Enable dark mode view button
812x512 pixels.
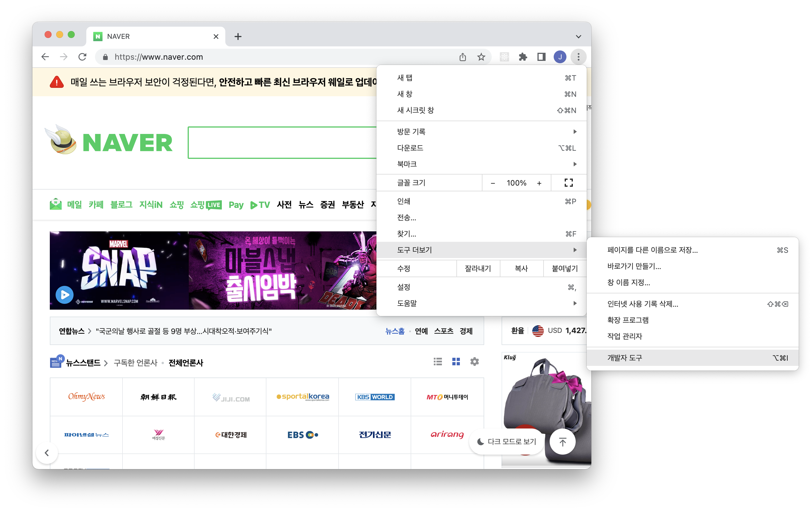pyautogui.click(x=506, y=442)
